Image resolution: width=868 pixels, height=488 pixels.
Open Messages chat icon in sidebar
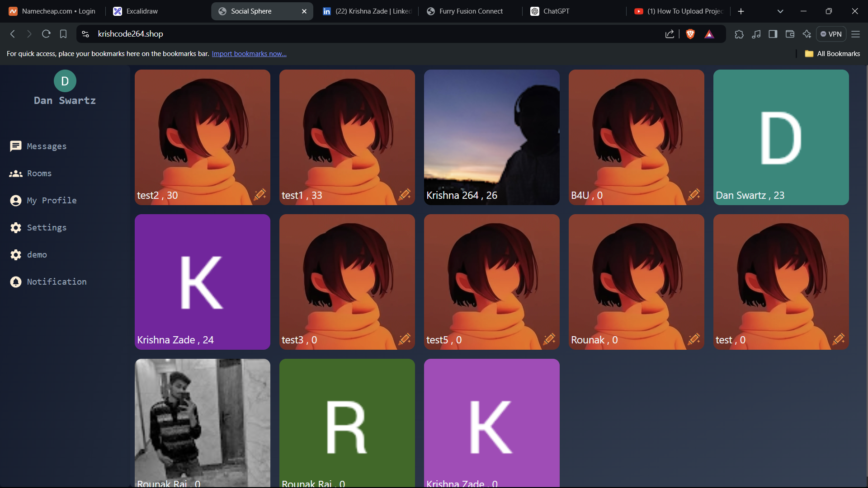coord(16,146)
